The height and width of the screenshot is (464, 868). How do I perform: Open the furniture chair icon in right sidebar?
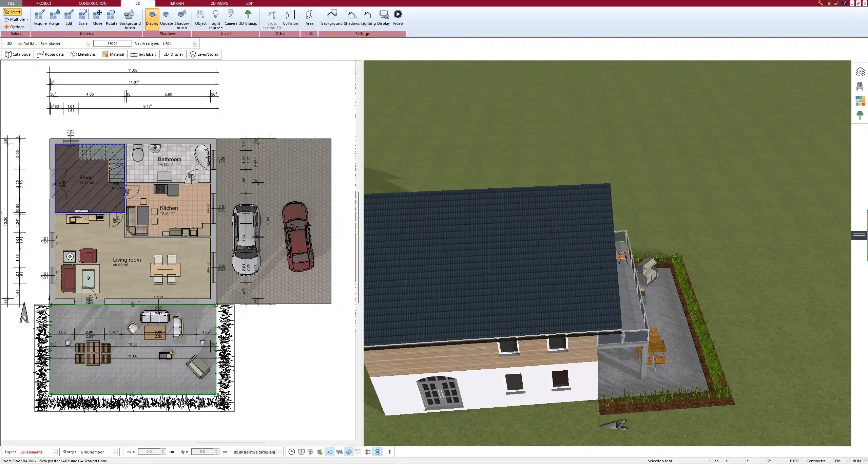point(860,86)
